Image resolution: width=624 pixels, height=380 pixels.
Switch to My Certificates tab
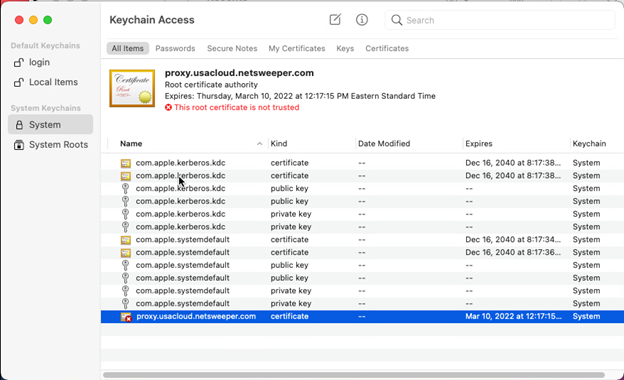click(x=296, y=49)
